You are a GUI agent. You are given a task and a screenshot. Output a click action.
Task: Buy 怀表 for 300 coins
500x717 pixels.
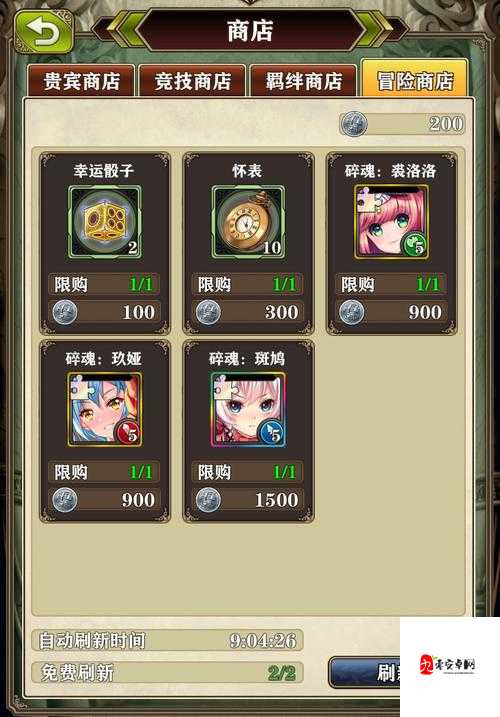248,312
